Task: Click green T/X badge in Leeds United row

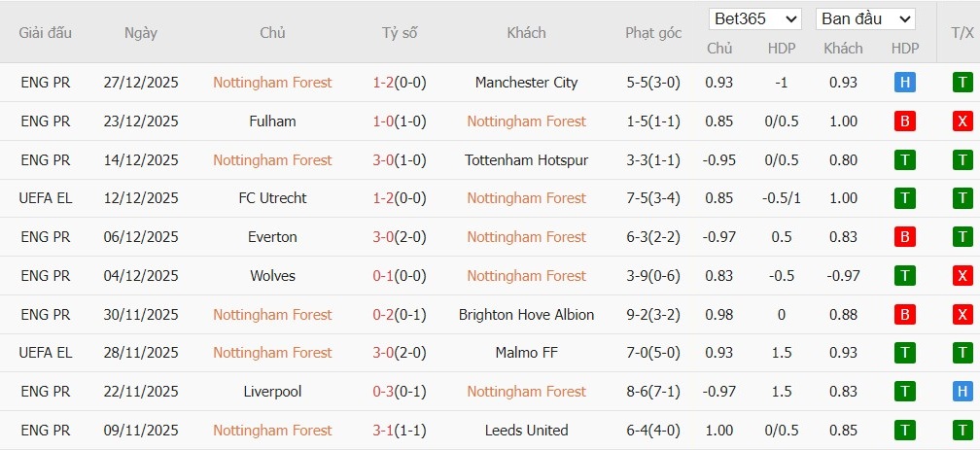Action: 962,430
